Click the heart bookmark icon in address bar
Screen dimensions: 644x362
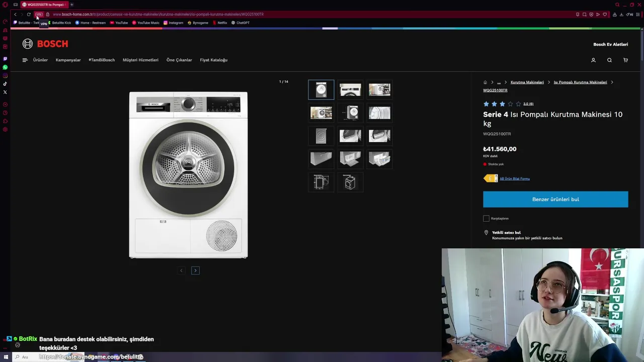[605, 14]
